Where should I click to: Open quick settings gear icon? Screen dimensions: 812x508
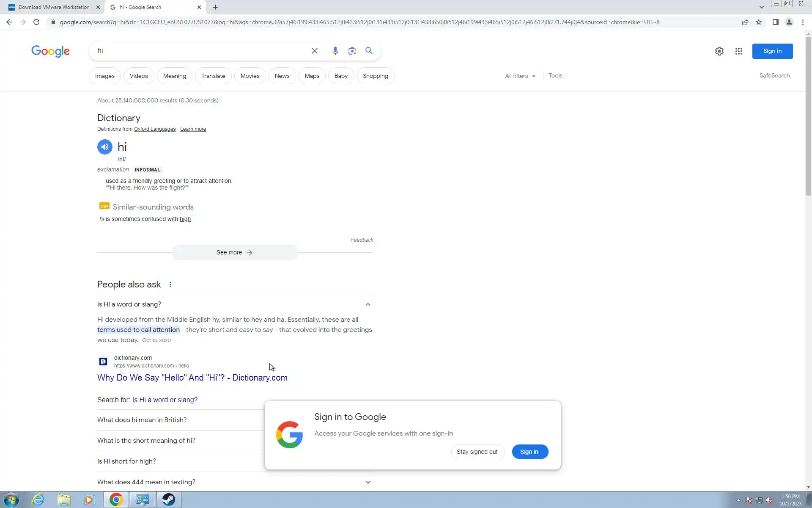pyautogui.click(x=719, y=51)
